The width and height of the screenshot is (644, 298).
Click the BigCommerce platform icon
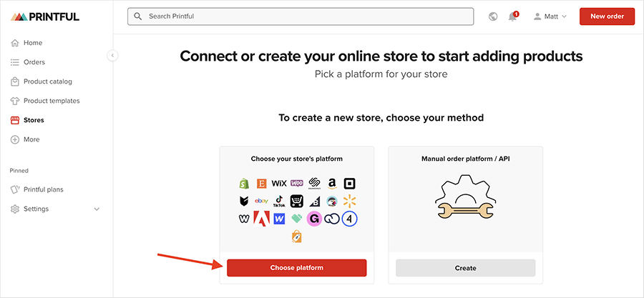[x=314, y=201]
